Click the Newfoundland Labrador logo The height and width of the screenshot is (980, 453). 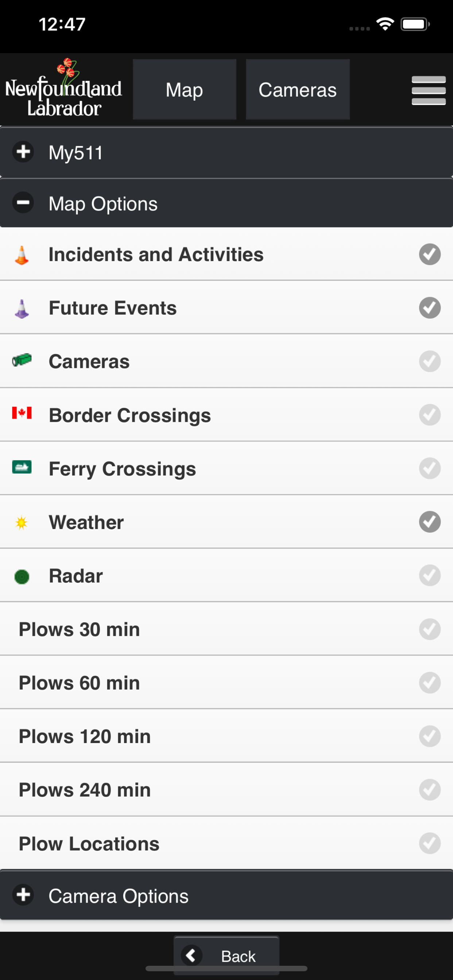coord(63,89)
